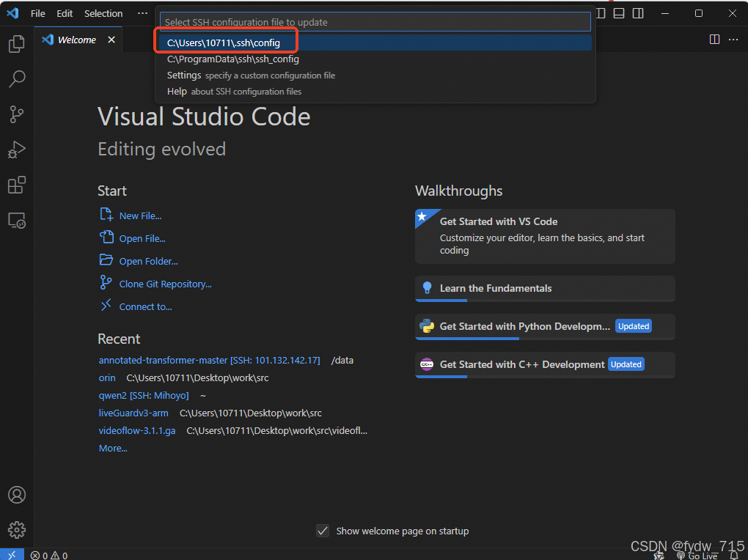The image size is (748, 560).
Task: Open Get Started with Python Development walkthrough
Action: pyautogui.click(x=546, y=326)
